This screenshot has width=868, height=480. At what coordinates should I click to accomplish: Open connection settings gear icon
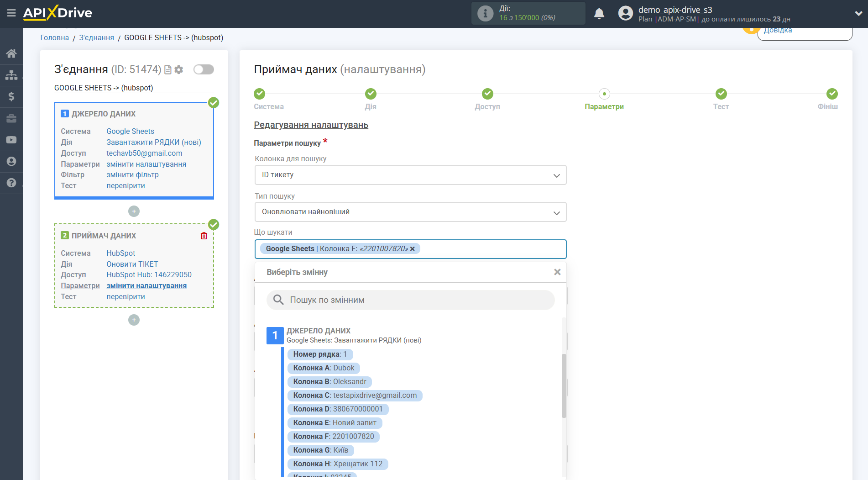click(x=179, y=69)
